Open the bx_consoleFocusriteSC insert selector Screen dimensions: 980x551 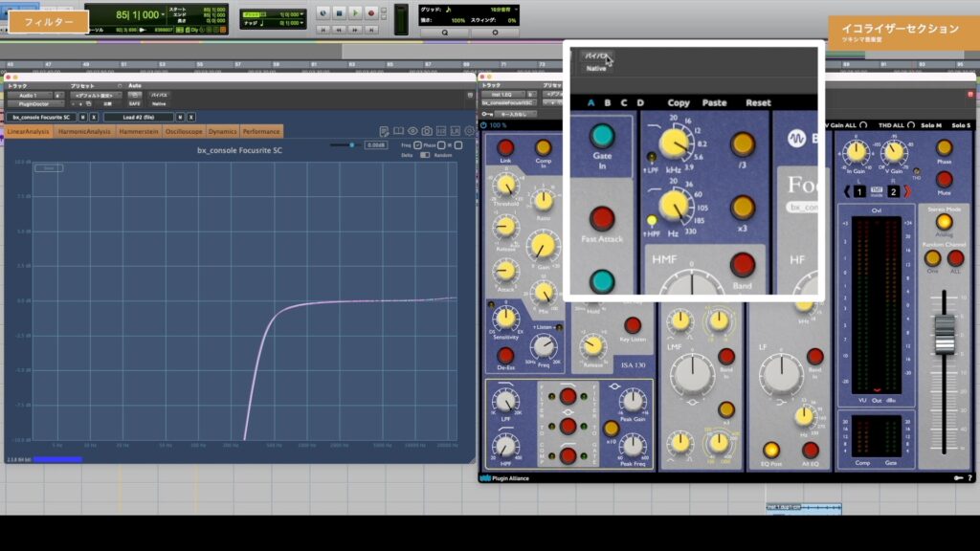point(508,102)
